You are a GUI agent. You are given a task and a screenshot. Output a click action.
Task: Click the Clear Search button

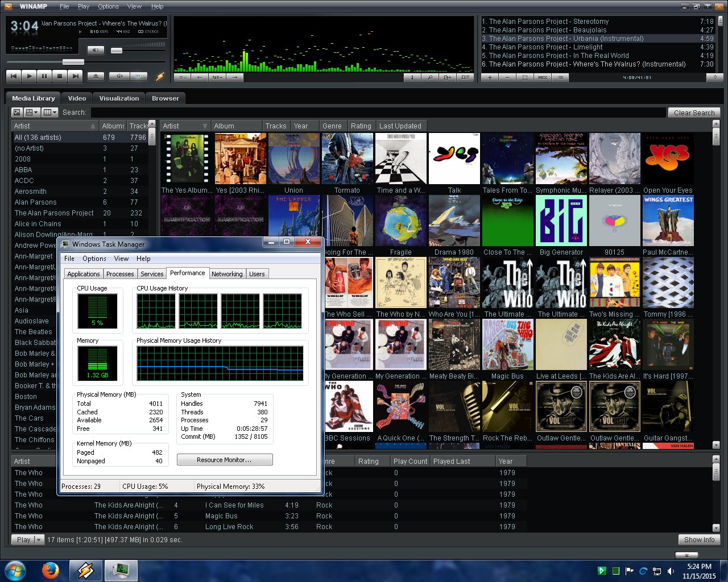click(x=694, y=113)
